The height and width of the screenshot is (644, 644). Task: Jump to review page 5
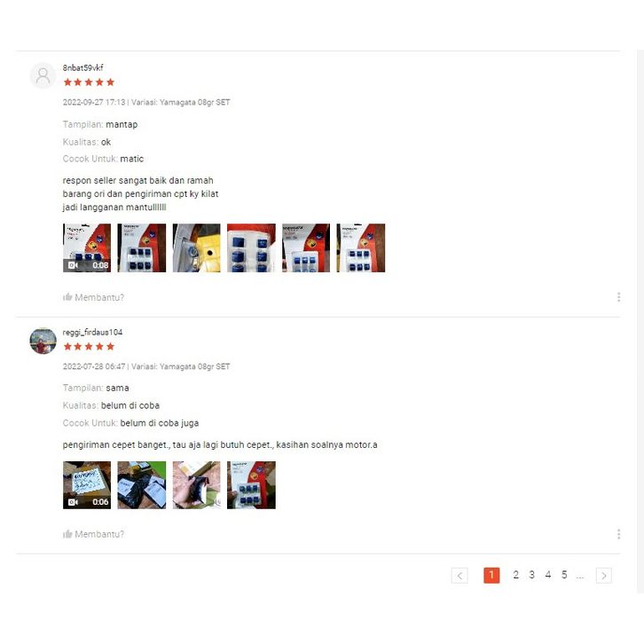click(564, 575)
